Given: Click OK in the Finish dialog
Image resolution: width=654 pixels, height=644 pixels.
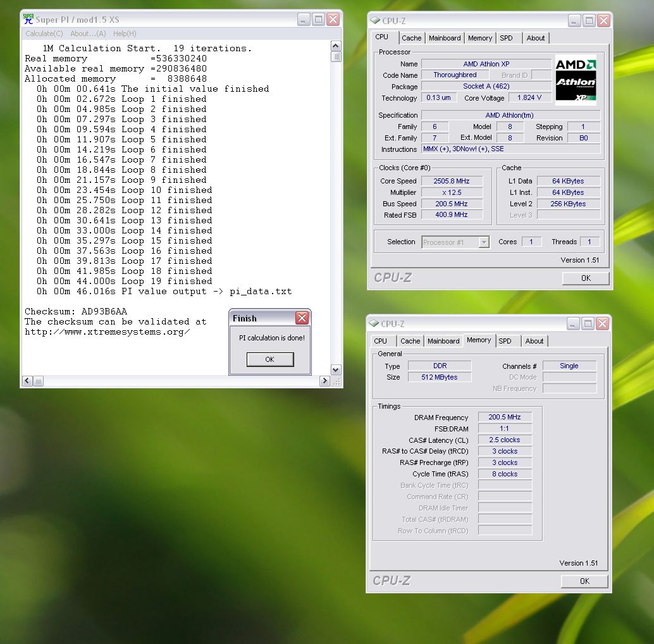Looking at the screenshot, I should tap(270, 359).
